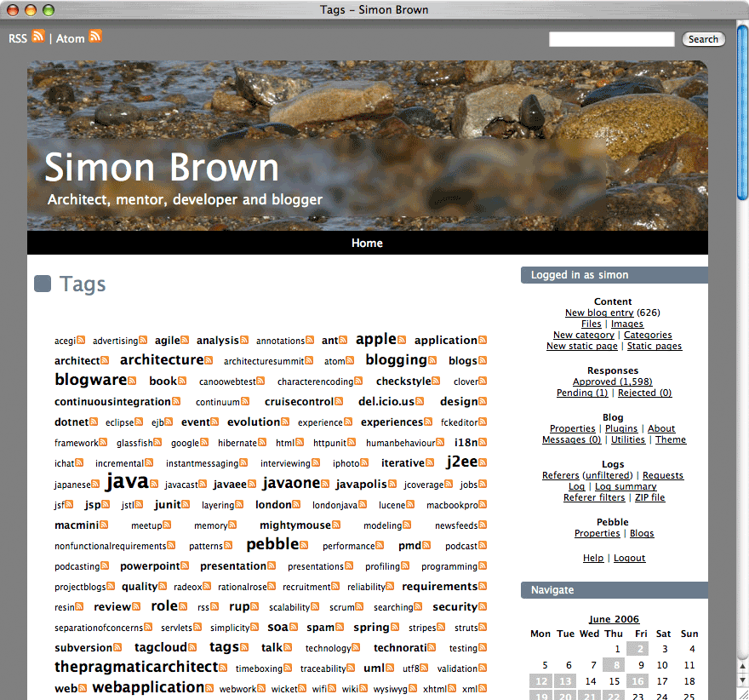Select the javaone tag
This screenshot has height=700, width=749.
pos(291,484)
